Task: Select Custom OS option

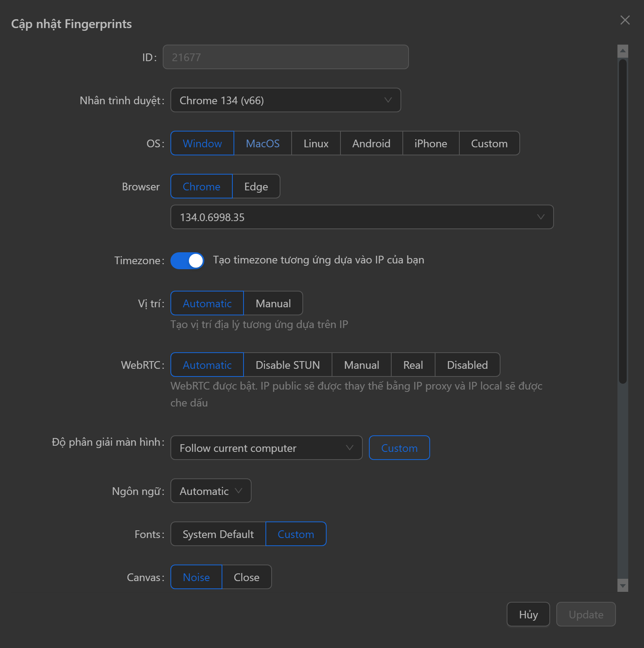Action: click(x=489, y=143)
